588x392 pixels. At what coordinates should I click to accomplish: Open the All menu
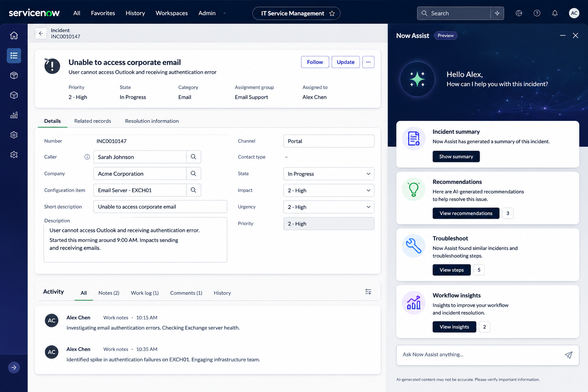point(77,13)
